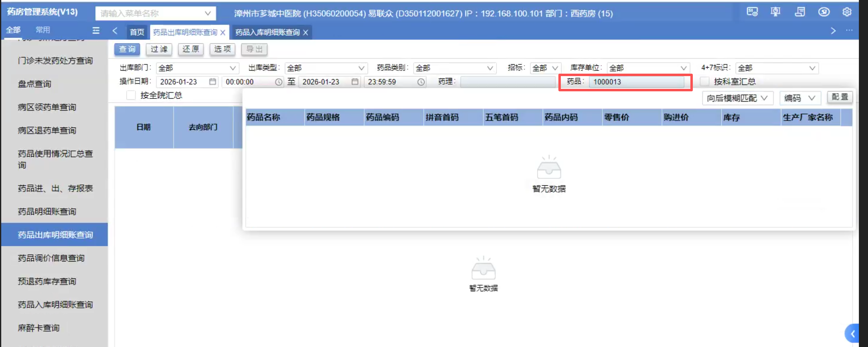Switch to the 药品入库明细账查询 tab
The image size is (868, 347).
tap(267, 32)
